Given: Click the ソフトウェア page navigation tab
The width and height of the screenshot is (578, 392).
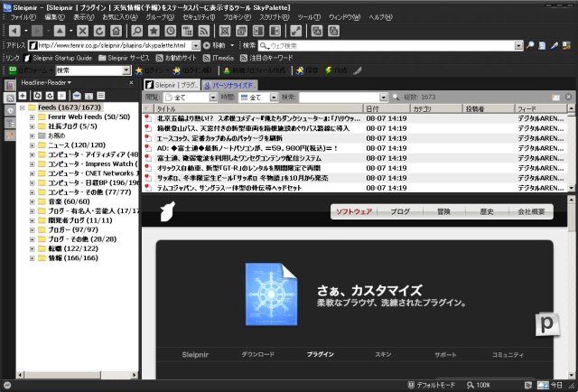Looking at the screenshot, I should [x=354, y=211].
